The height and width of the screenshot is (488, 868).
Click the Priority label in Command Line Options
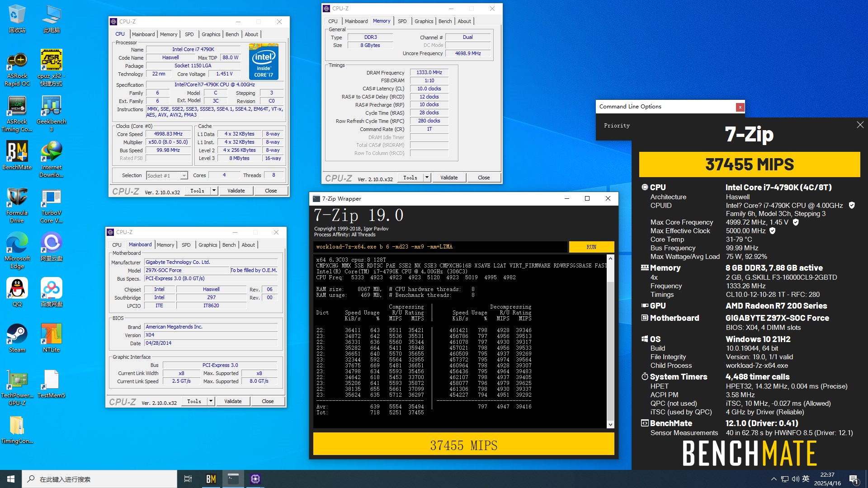(x=617, y=126)
